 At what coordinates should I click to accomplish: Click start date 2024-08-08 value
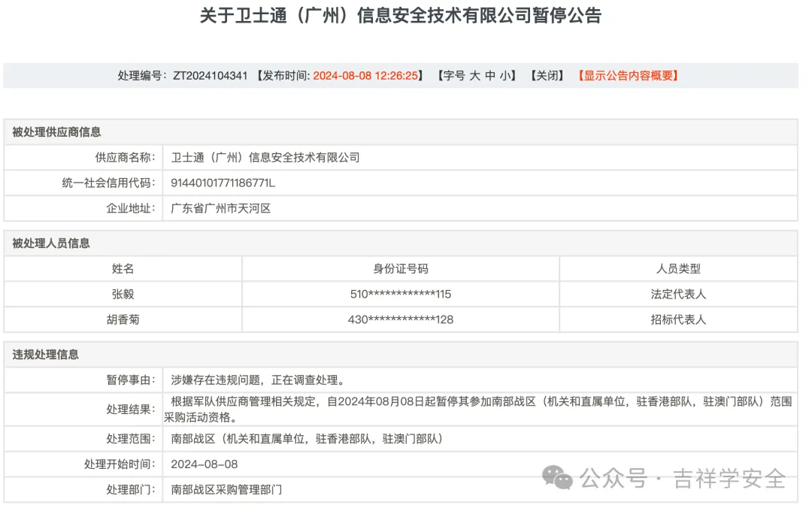coord(204,464)
